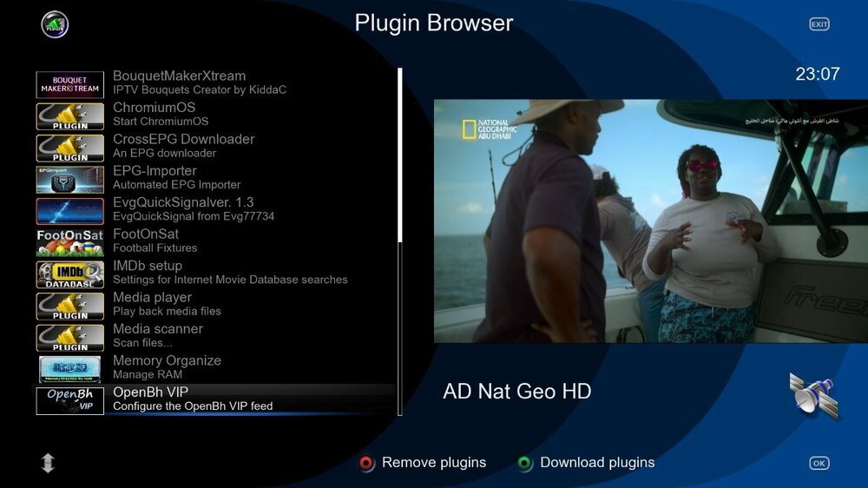The width and height of the screenshot is (868, 488).
Task: Click the red Remove plugins button dot
Action: pos(366,463)
